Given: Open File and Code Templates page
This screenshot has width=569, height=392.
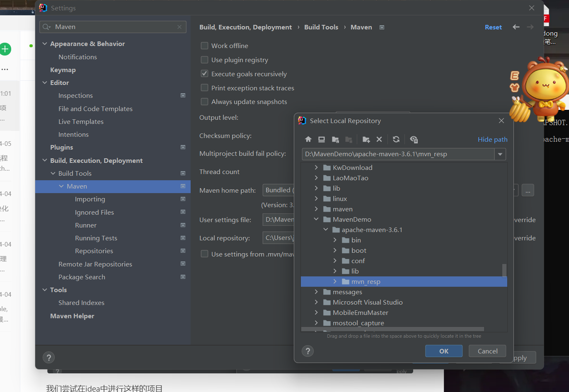Looking at the screenshot, I should coord(95,109).
